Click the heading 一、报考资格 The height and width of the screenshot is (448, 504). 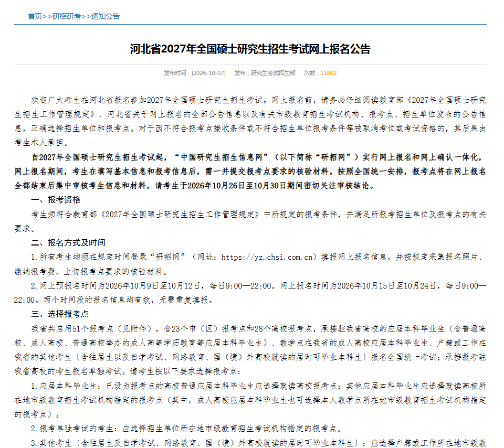(56, 200)
